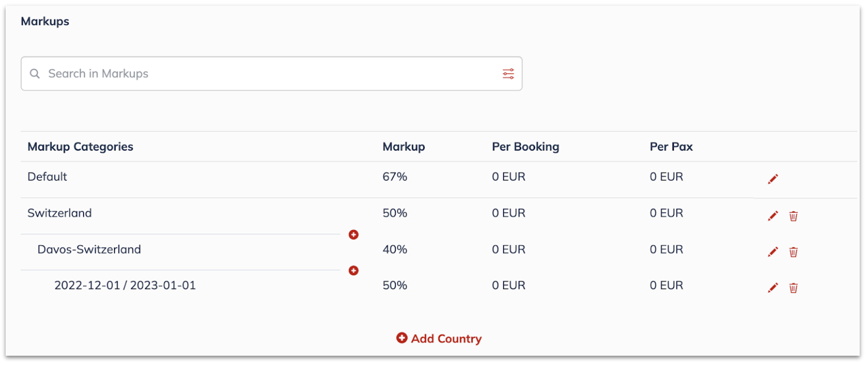Click the magnifier icon in search field
This screenshot has height=365, width=868.
(35, 74)
